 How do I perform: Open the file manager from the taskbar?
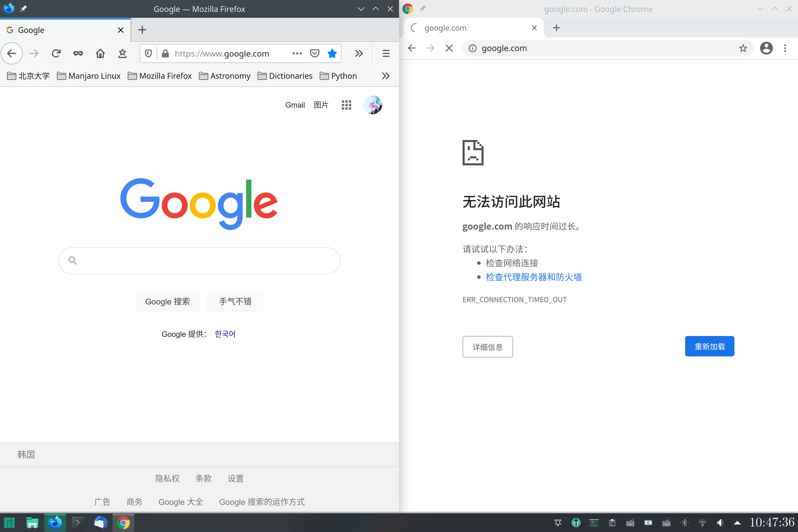coord(32,522)
